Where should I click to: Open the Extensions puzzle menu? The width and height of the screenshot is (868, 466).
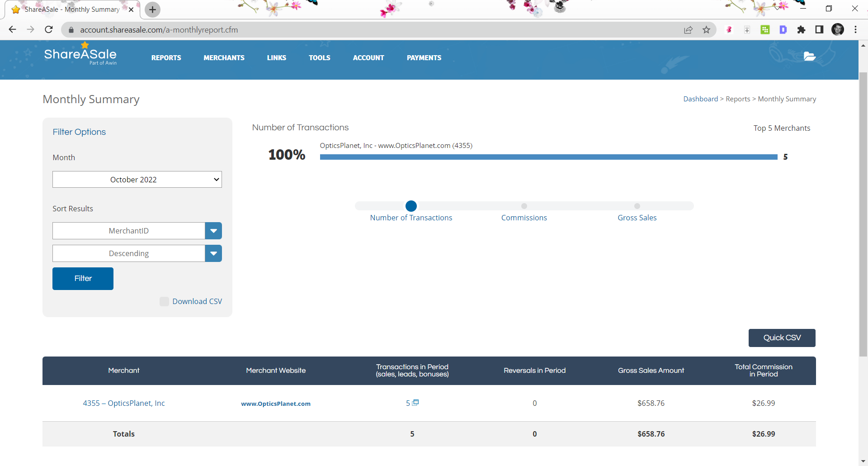tap(801, 30)
